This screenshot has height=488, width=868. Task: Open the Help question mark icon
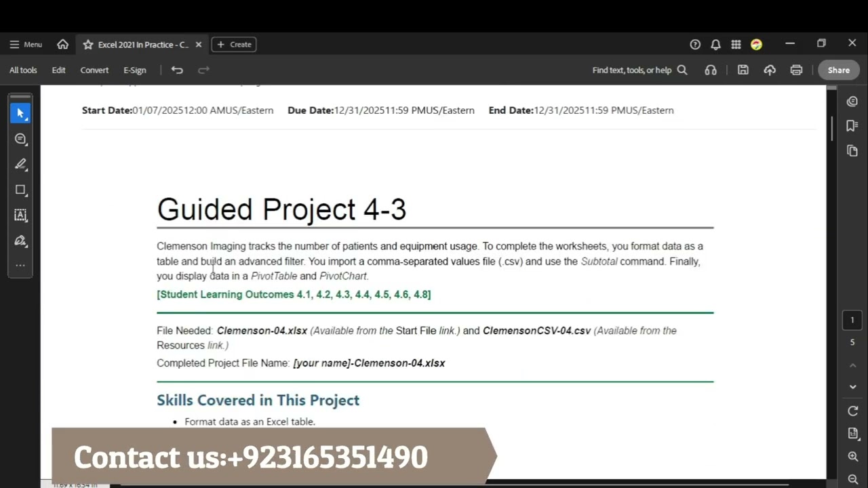pyautogui.click(x=695, y=45)
